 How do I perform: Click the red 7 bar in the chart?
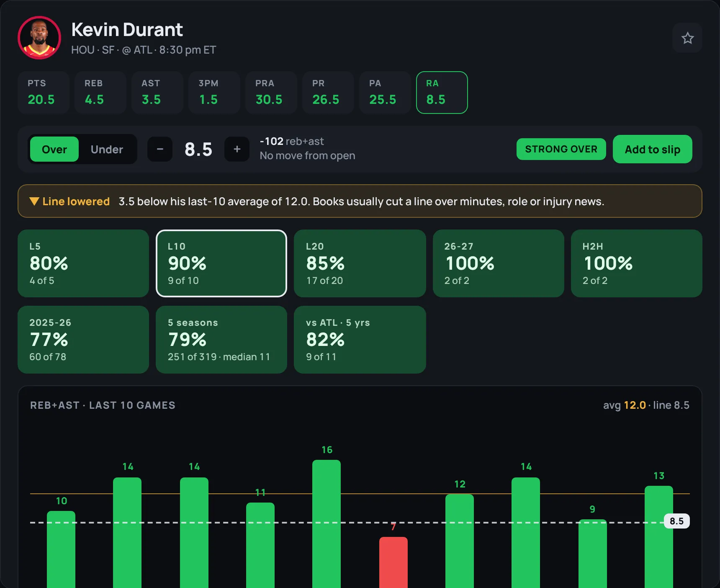pyautogui.click(x=393, y=562)
